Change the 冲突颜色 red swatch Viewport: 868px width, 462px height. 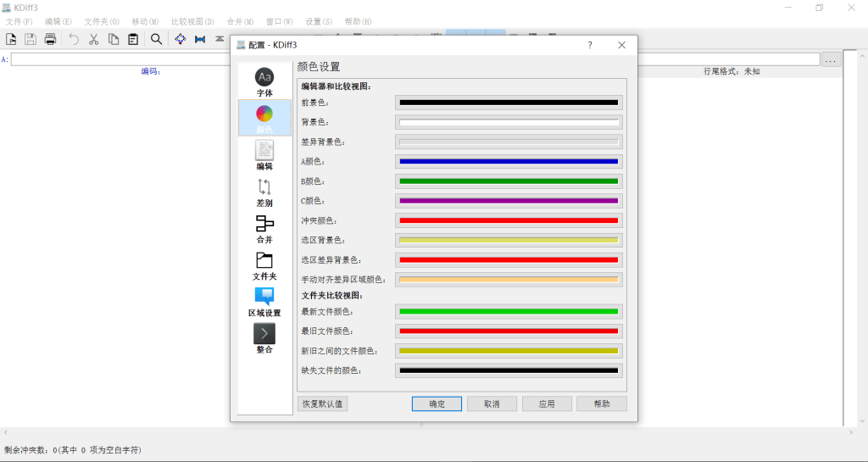pyautogui.click(x=509, y=220)
